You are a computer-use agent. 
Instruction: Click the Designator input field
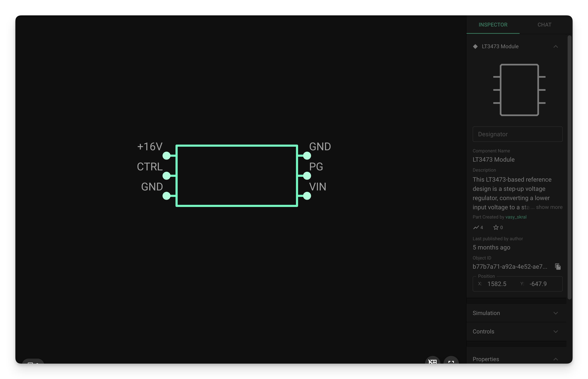[x=517, y=134]
